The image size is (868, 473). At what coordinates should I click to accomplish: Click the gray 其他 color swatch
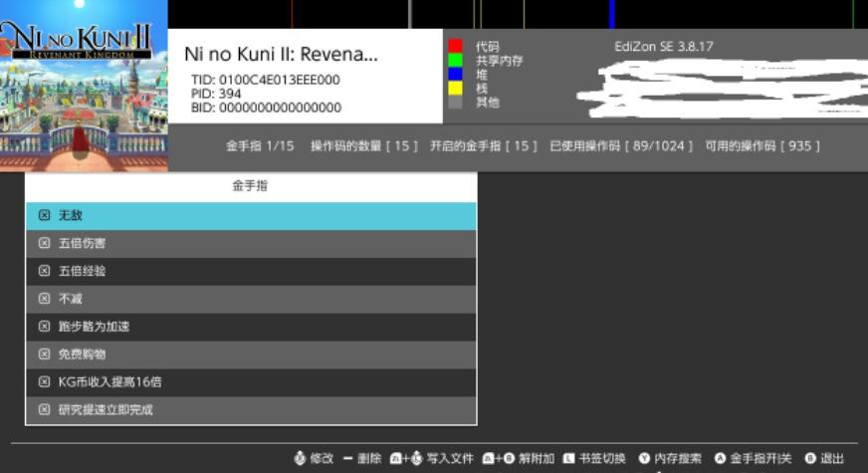[455, 102]
